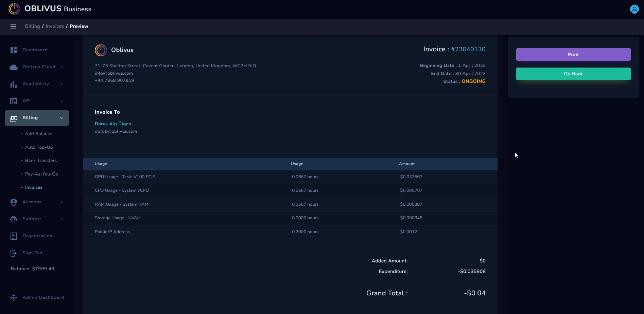Open Bank Transfers under Billing
Screen dimensions: 644x314
coord(41,161)
